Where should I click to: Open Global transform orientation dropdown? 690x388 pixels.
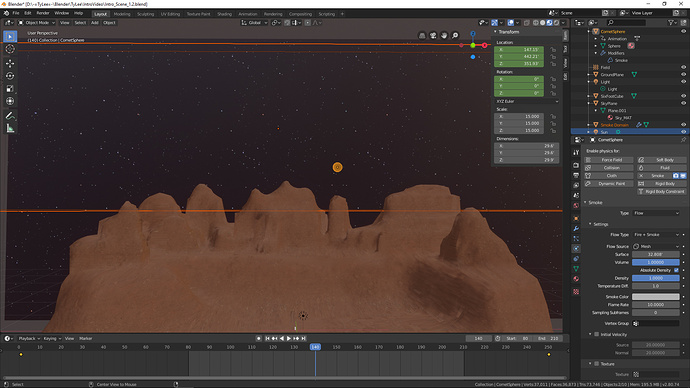tap(254, 22)
